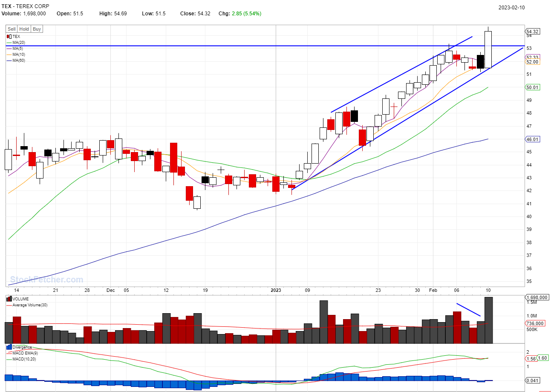Click the 1.56 MACD EMA value tag

pyautogui.click(x=530, y=359)
